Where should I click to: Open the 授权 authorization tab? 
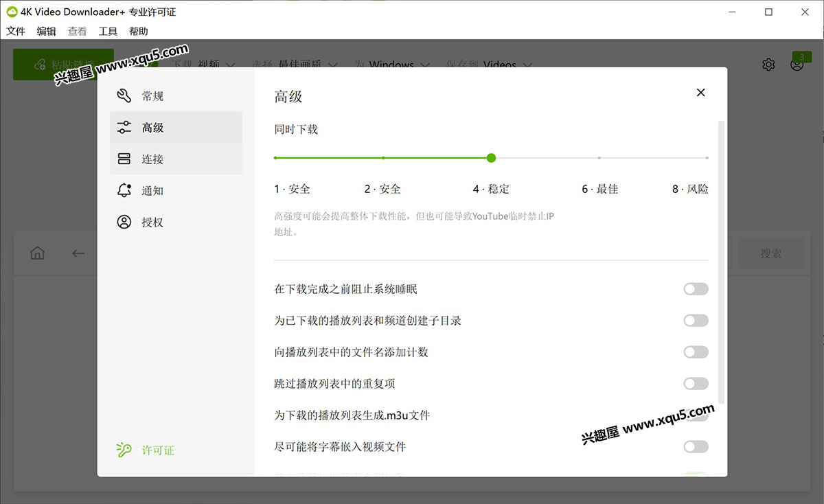[176, 222]
